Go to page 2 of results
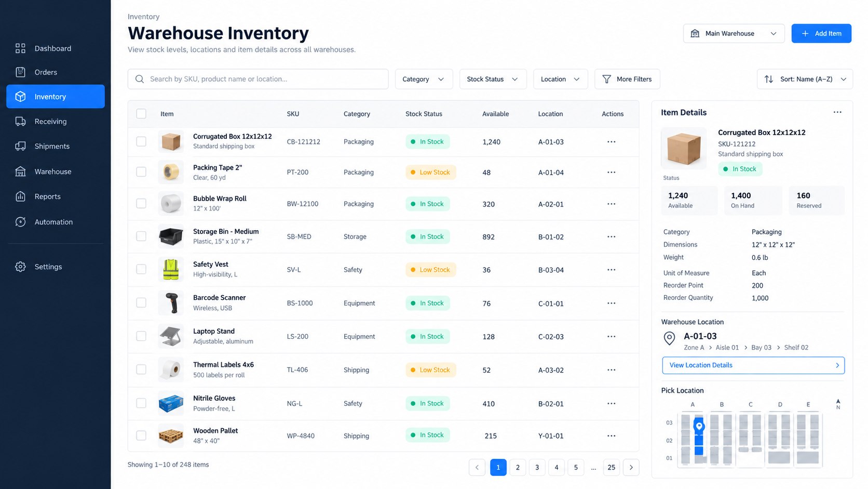The height and width of the screenshot is (489, 868). click(518, 467)
